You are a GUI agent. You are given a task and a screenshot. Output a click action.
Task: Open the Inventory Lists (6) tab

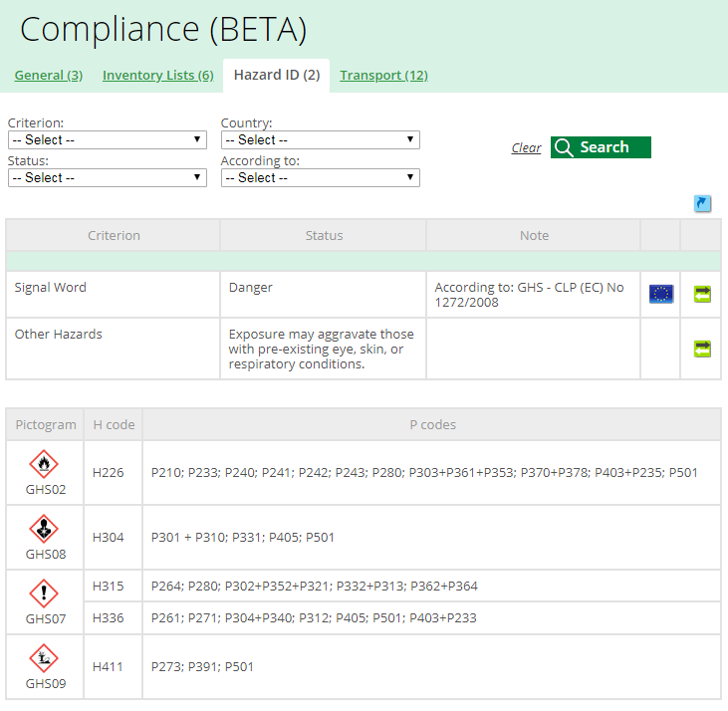click(157, 76)
